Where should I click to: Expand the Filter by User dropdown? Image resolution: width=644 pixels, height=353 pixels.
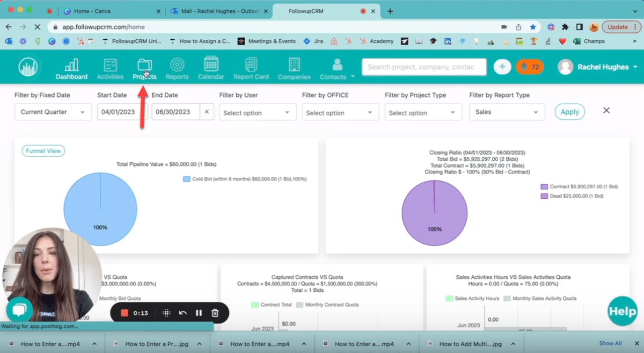(257, 113)
